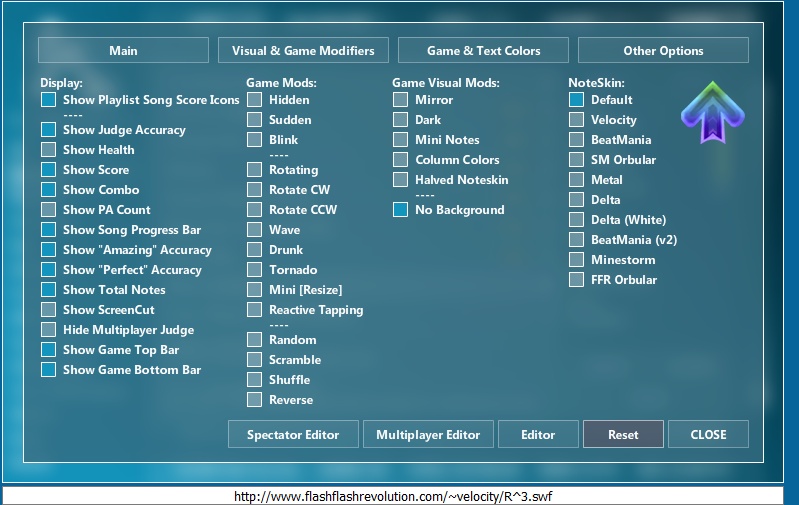
Task: Toggle Show "Amazing" Accuracy checkbox
Action: pyautogui.click(x=48, y=250)
